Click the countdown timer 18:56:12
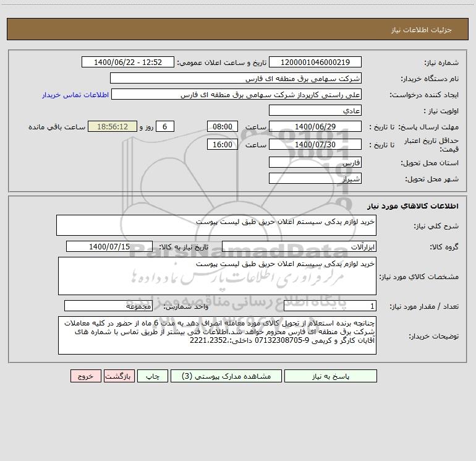 (113, 126)
